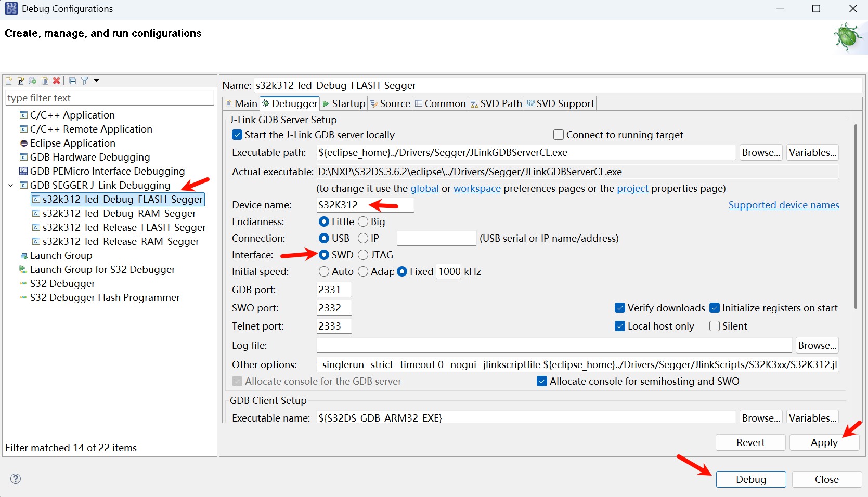Select SWD interface radio button
The image size is (868, 497).
(x=323, y=255)
